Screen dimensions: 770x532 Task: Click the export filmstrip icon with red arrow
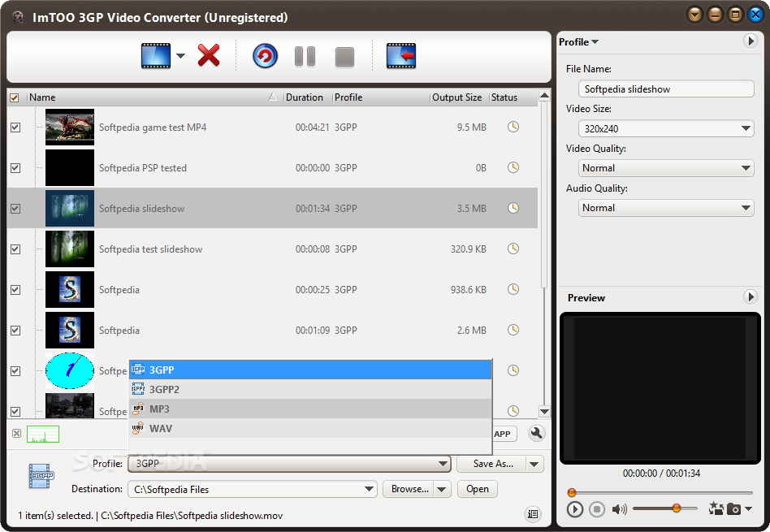point(401,55)
